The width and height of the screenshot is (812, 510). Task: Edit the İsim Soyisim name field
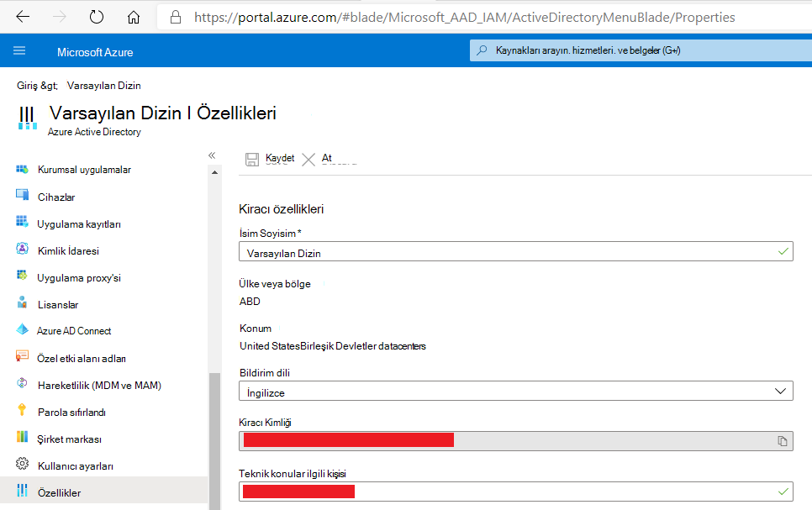[x=516, y=251]
